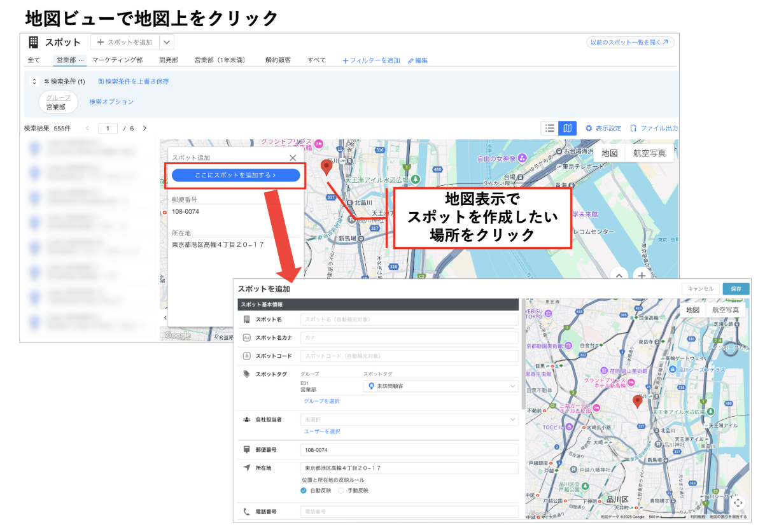Switch form map to 地図

click(692, 310)
